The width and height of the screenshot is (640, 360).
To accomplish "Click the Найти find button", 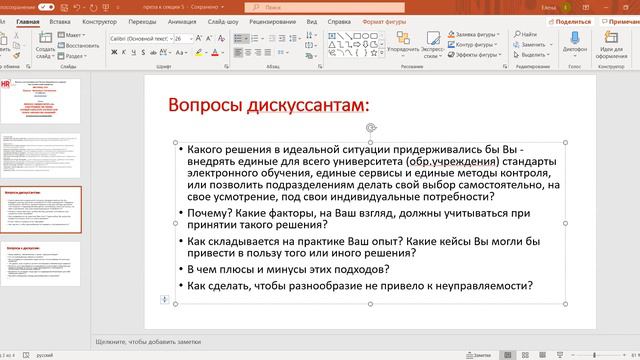I will click(x=526, y=34).
